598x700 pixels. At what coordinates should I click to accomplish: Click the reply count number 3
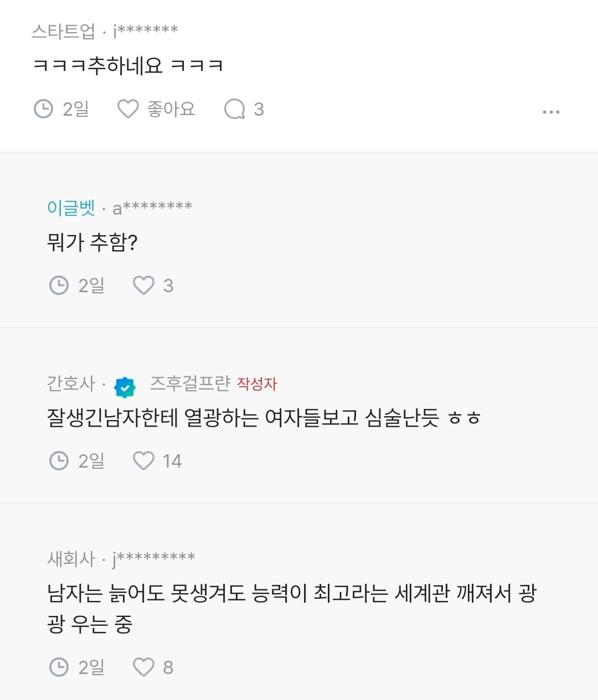pos(259,110)
